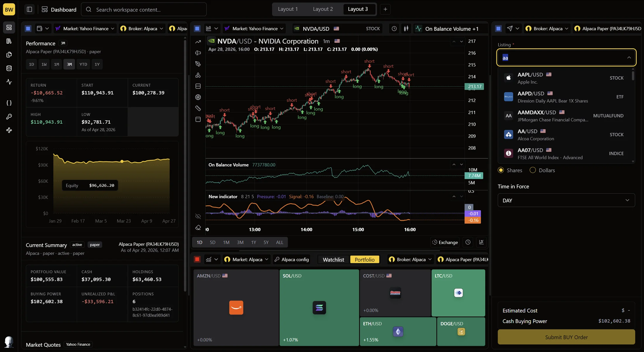Open the database sidebar icon
Image resolution: width=644 pixels, height=352 pixels.
point(9,68)
